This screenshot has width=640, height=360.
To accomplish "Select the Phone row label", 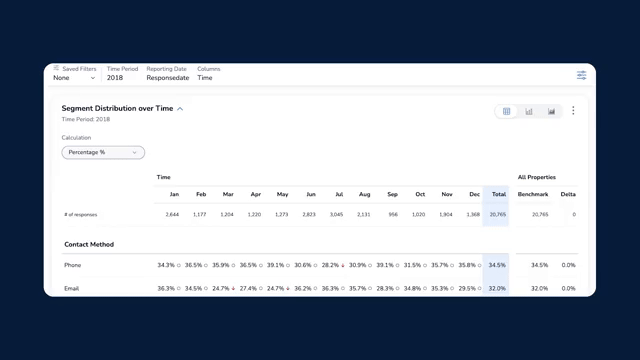I will click(73, 265).
